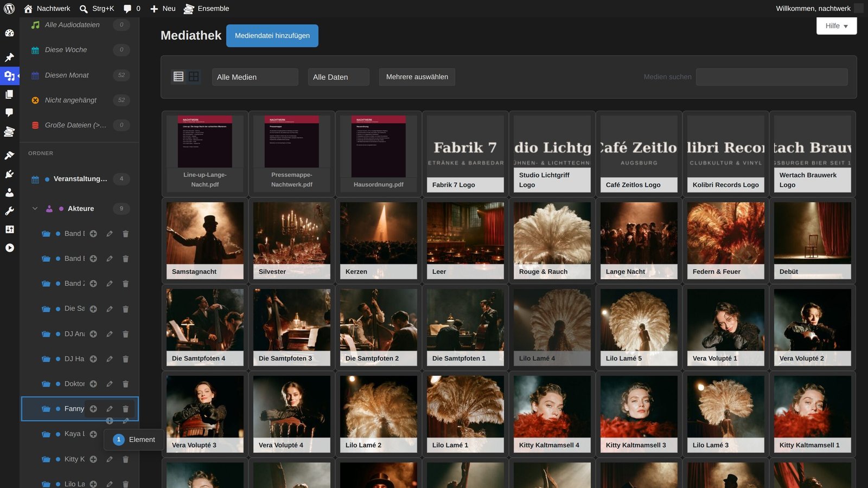This screenshot has height=488, width=868.
Task: Add a subfolder to the Doktor folder
Action: pos(93,384)
